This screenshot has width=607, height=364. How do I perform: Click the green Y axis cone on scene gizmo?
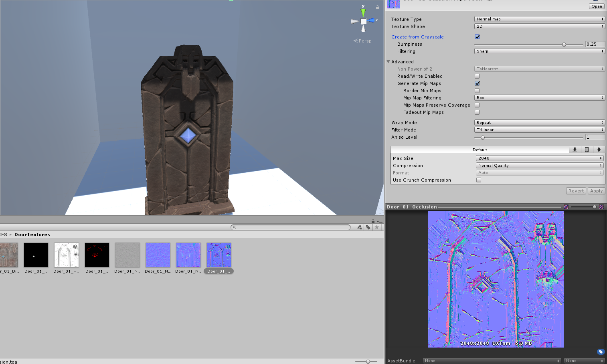tap(363, 12)
